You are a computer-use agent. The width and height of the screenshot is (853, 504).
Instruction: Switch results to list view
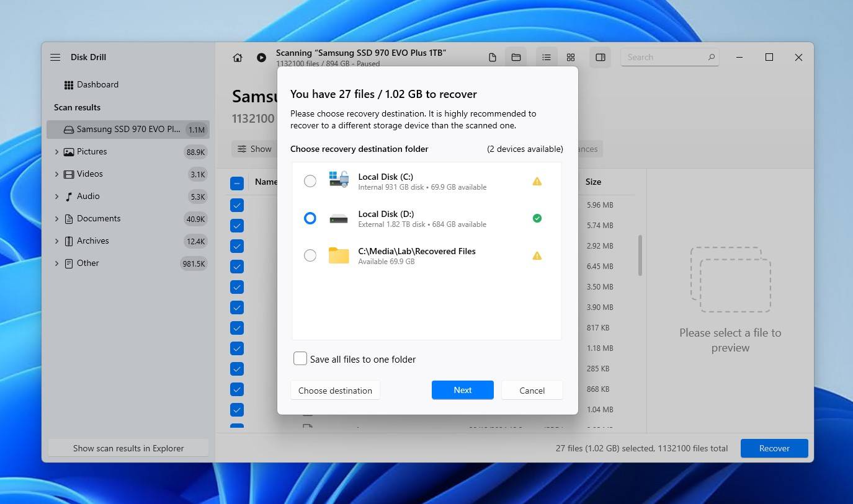point(546,57)
